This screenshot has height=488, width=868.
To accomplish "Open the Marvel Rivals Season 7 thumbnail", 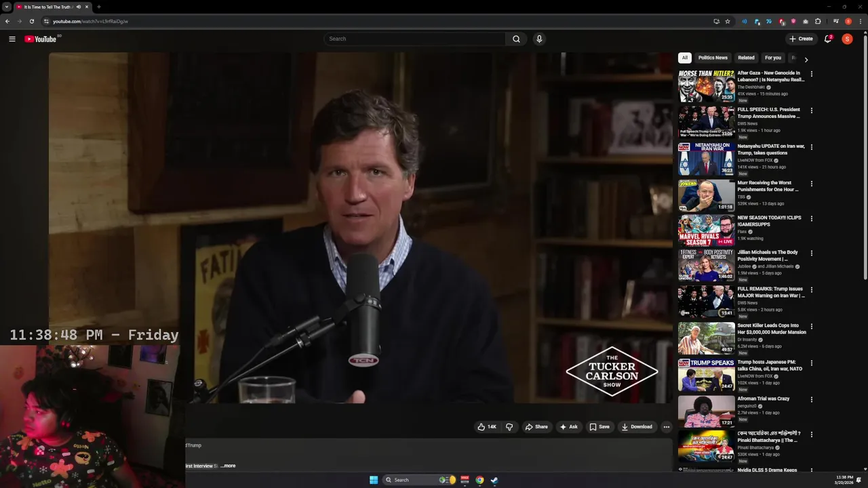I will pyautogui.click(x=706, y=230).
